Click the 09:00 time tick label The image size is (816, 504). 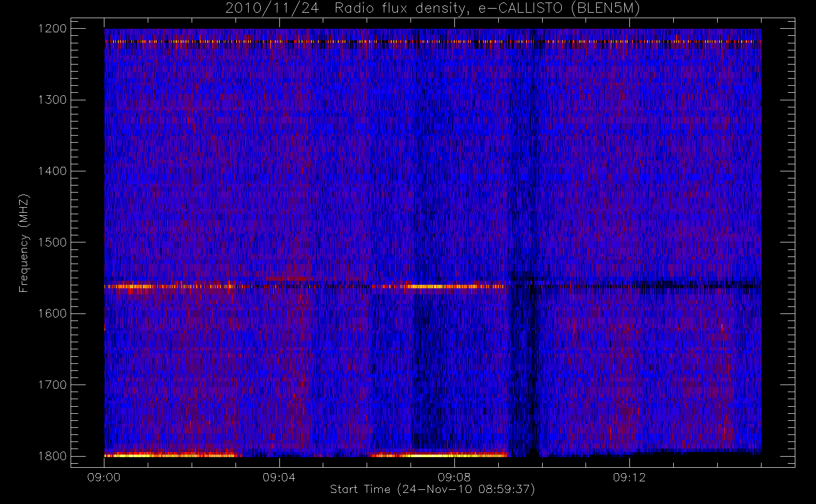point(104,477)
